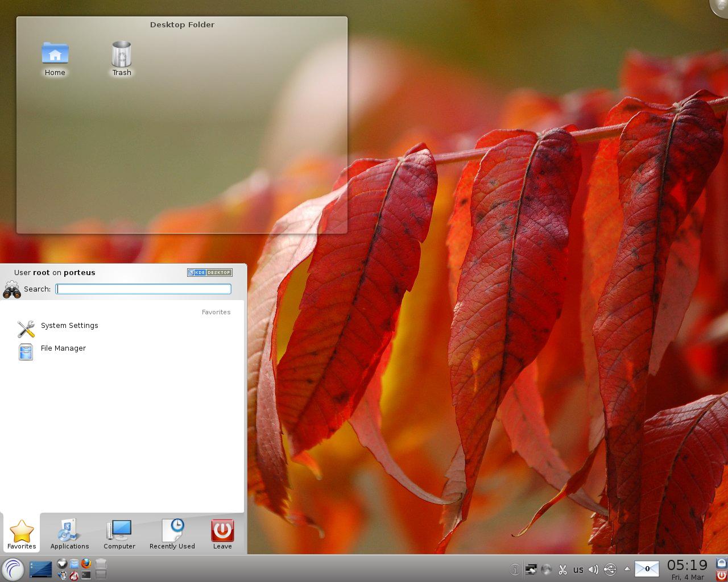
Task: Switch to the Favorites tab
Action: (x=22, y=534)
